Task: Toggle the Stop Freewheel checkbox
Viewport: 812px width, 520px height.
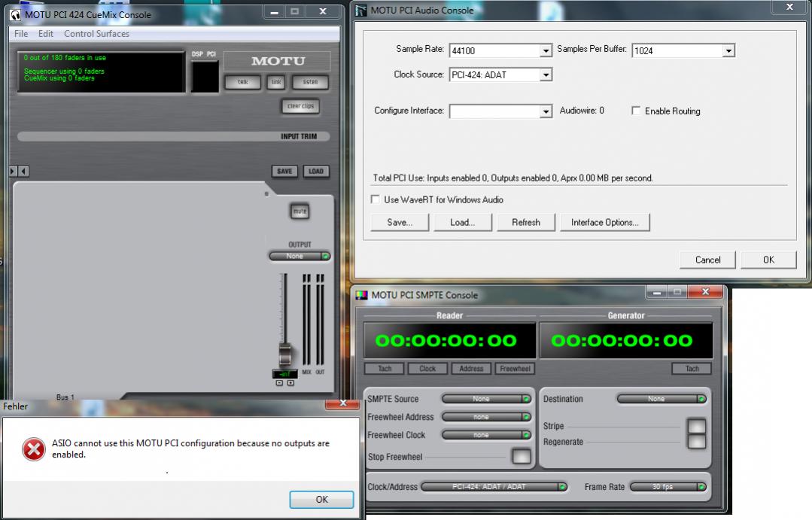Action: click(x=521, y=456)
